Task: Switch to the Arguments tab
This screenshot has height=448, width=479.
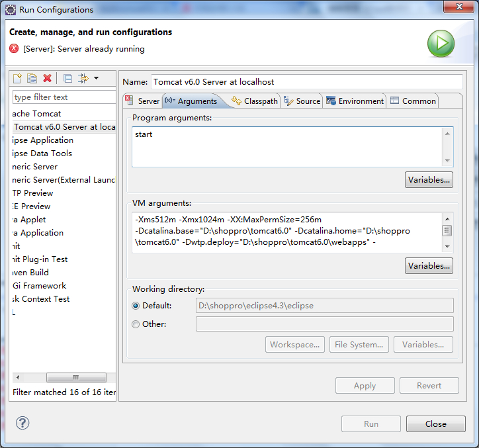Action: pyautogui.click(x=192, y=101)
